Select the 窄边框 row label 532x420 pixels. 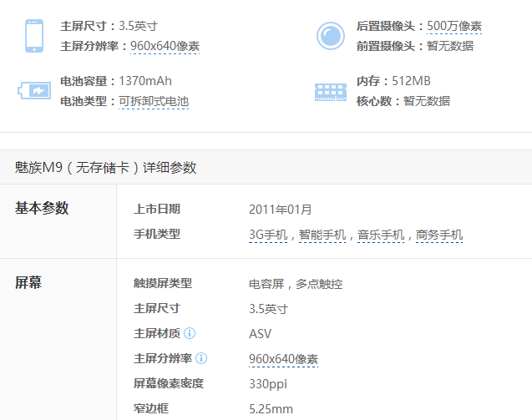tap(151, 408)
